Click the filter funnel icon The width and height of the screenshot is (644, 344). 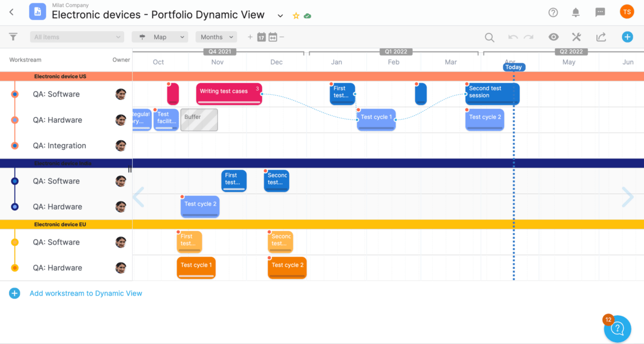(x=13, y=37)
